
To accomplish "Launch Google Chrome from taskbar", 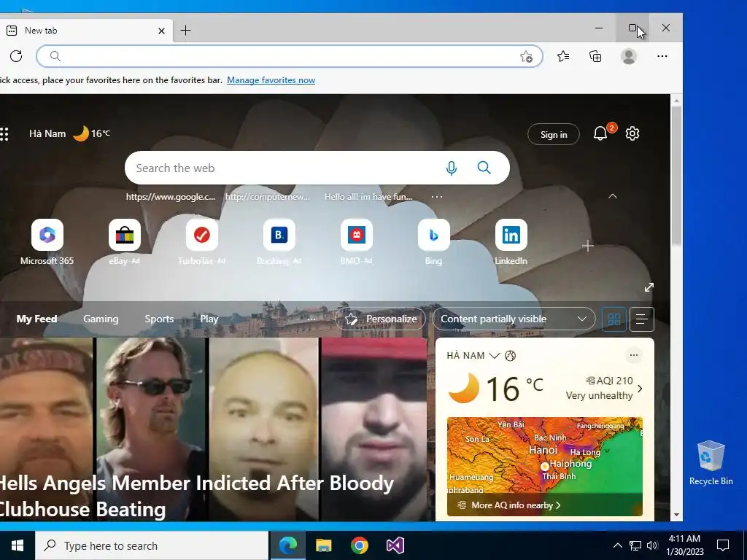I will pos(360,545).
